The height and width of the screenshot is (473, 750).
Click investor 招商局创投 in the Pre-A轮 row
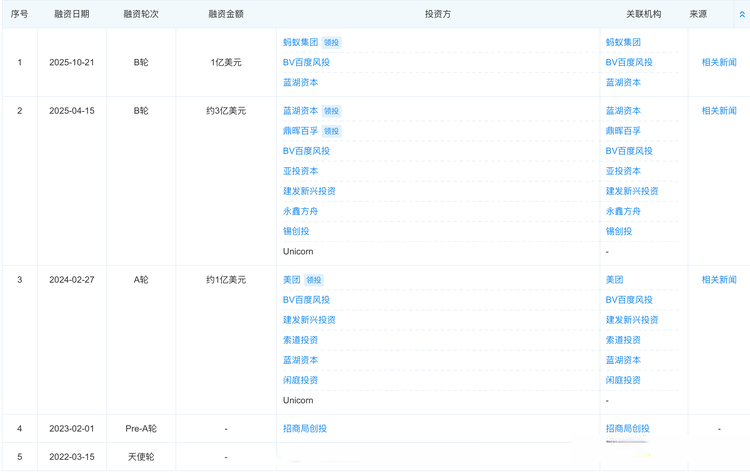(305, 428)
